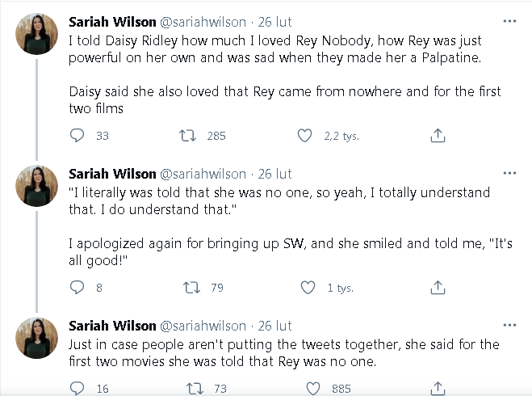Open Sariah Wilson's name on the first tweet
This screenshot has width=532, height=396.
point(112,21)
